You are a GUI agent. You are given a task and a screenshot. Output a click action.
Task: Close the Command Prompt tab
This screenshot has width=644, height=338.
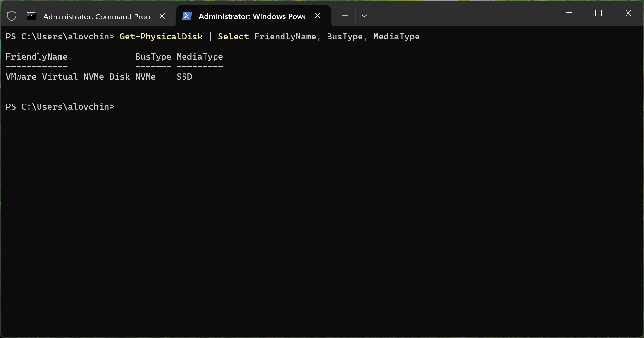pos(162,16)
